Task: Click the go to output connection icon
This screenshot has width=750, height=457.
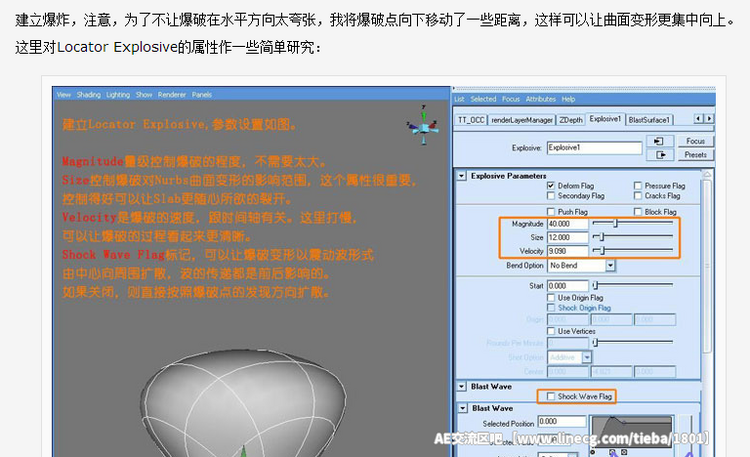Action: 660,155
